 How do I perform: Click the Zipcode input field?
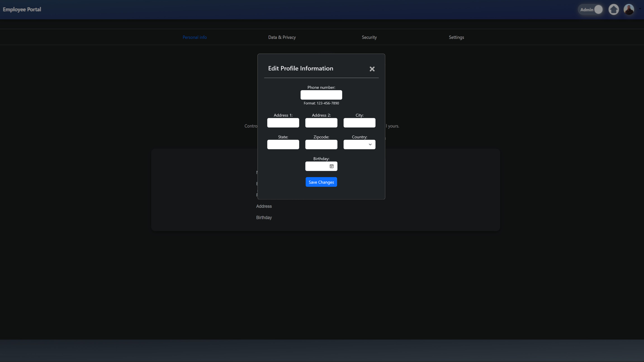[321, 144]
